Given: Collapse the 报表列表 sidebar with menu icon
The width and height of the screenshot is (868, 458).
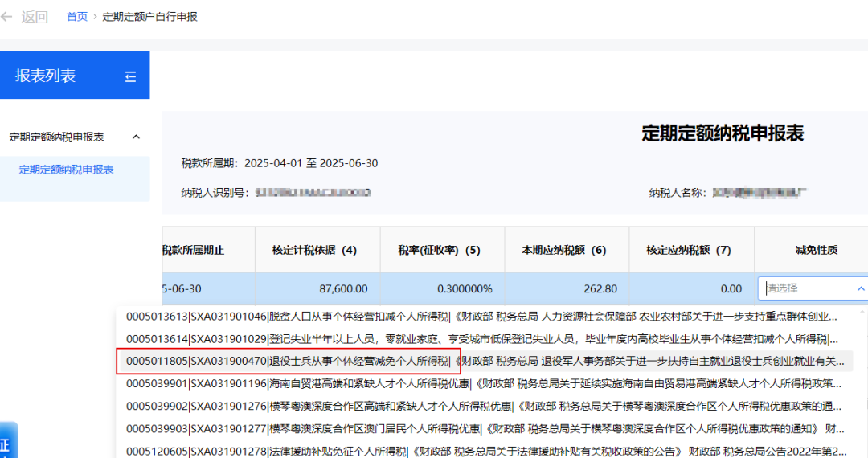Looking at the screenshot, I should pyautogui.click(x=131, y=76).
